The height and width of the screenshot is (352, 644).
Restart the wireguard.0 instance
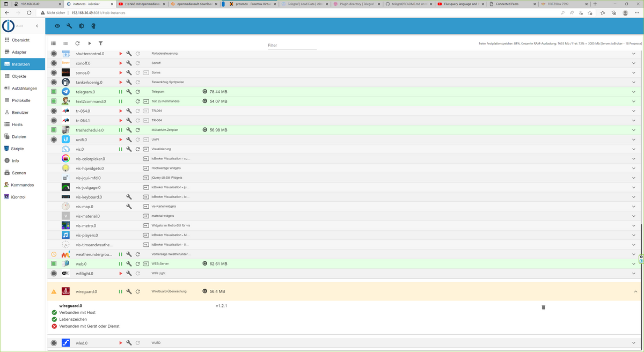(138, 291)
